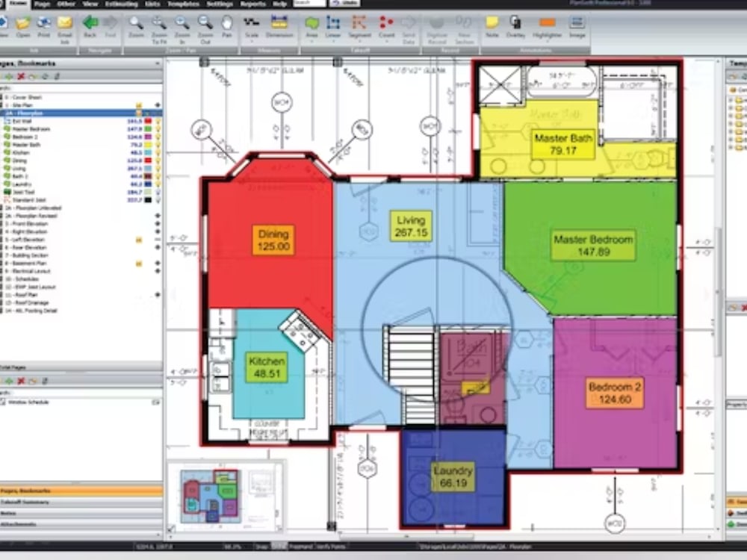Click the red X delete icon in Pages toolbar

pos(21,76)
